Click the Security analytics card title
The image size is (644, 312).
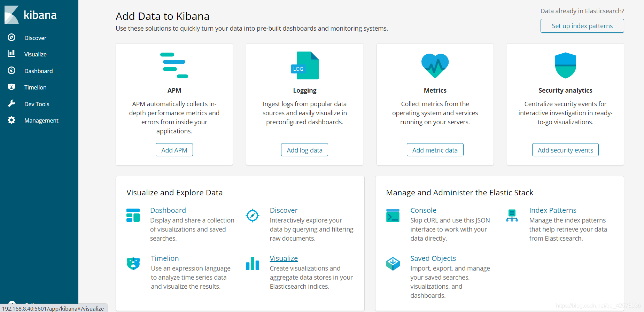tap(565, 91)
